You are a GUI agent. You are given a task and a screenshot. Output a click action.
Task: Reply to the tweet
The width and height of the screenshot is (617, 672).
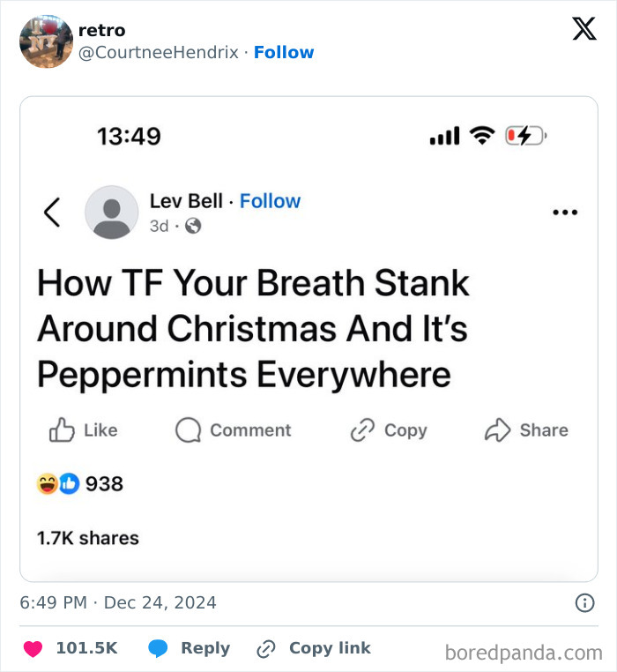(x=190, y=648)
